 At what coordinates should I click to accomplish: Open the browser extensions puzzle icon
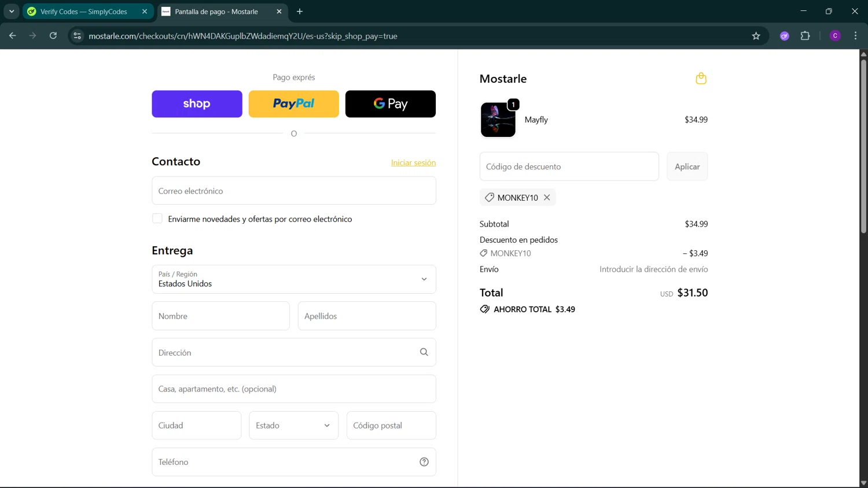(805, 36)
